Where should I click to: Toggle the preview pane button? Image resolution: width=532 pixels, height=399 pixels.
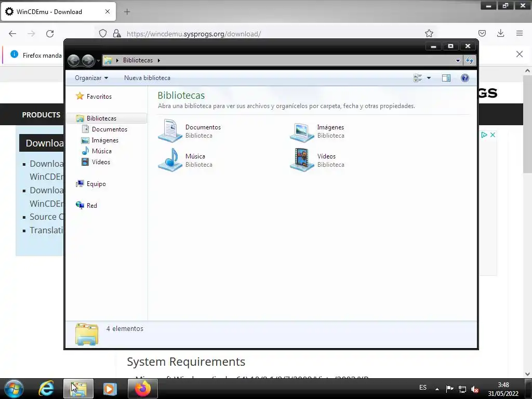[446, 78]
